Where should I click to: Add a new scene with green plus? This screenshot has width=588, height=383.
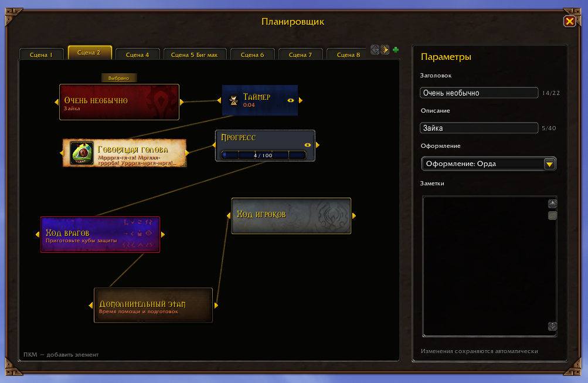pyautogui.click(x=396, y=49)
